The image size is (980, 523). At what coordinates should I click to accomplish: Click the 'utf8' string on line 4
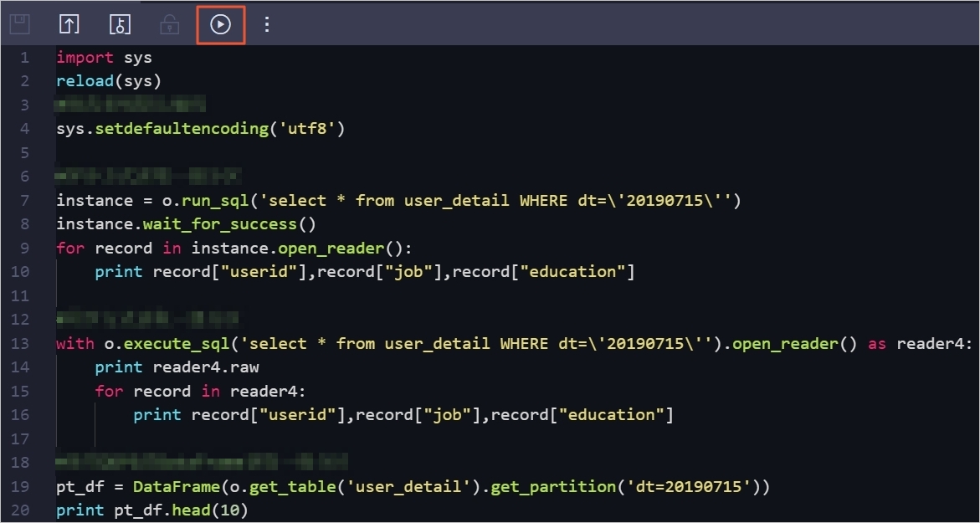(x=307, y=130)
